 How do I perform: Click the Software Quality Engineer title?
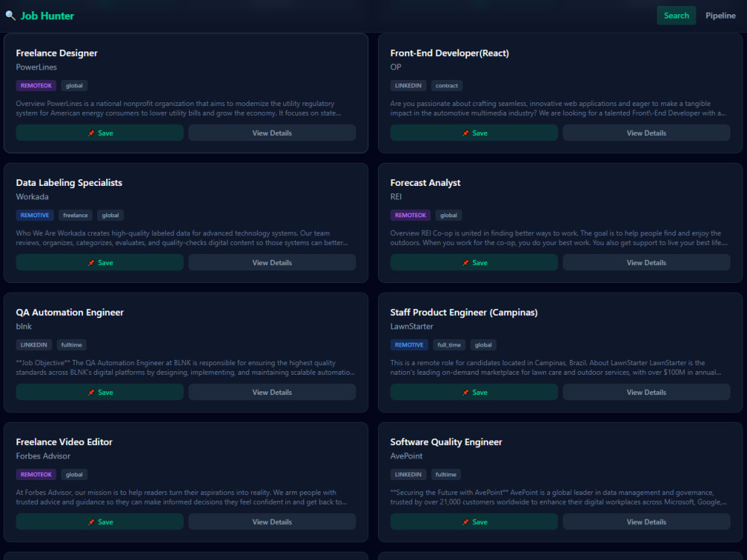pyautogui.click(x=446, y=441)
